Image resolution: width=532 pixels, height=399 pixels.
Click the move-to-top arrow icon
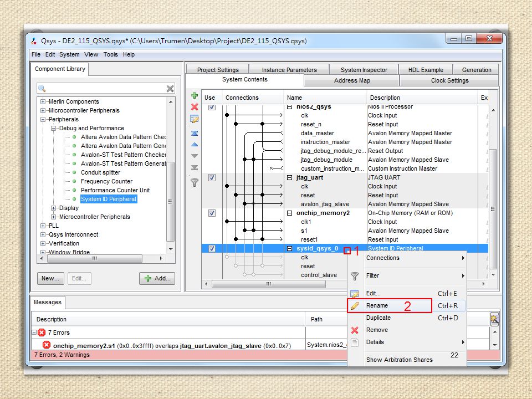click(x=195, y=134)
